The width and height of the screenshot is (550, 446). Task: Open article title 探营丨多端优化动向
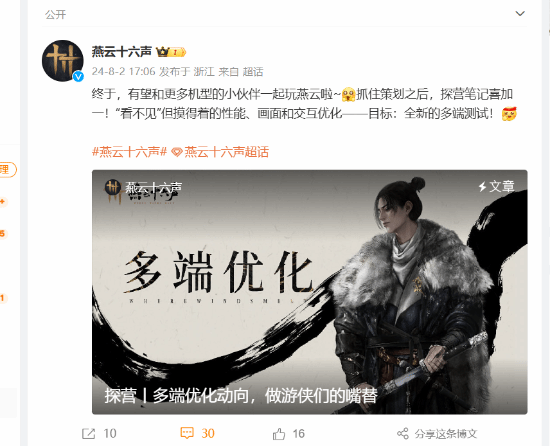[x=241, y=396]
